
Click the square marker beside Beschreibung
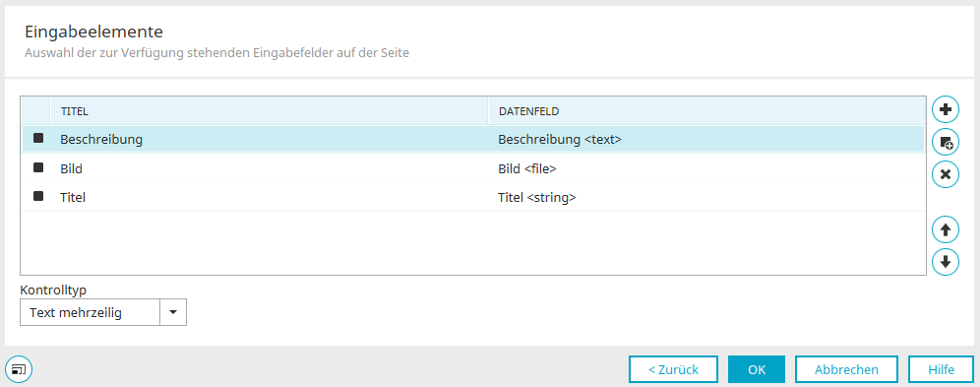pyautogui.click(x=38, y=138)
